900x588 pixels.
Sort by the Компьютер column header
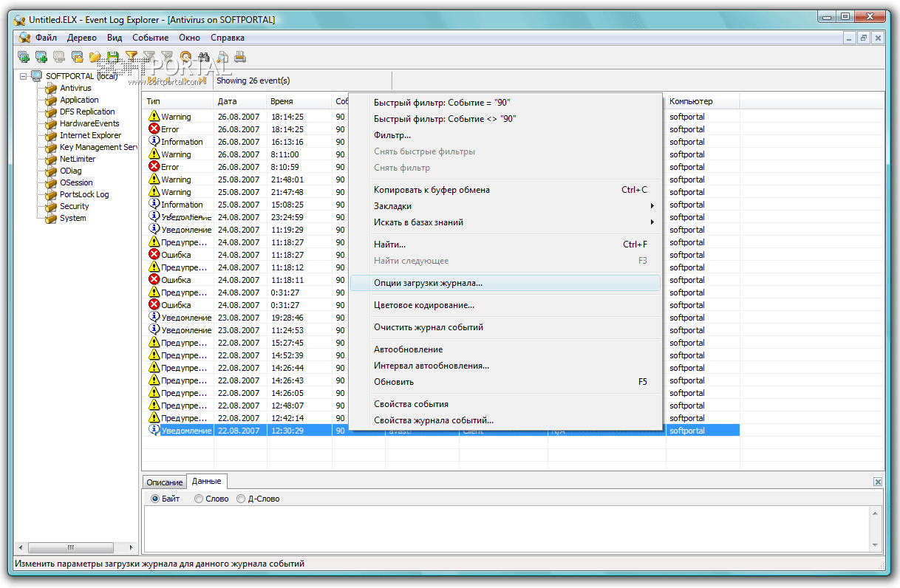[x=703, y=101]
